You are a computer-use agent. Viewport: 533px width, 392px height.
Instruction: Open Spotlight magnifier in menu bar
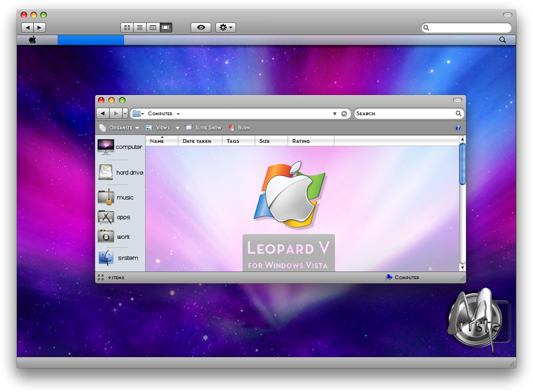(x=503, y=40)
